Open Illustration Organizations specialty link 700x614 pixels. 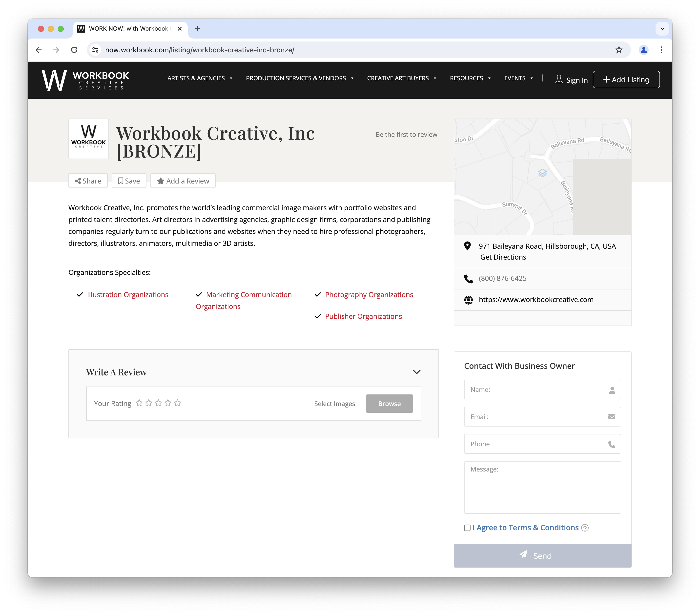[127, 295]
